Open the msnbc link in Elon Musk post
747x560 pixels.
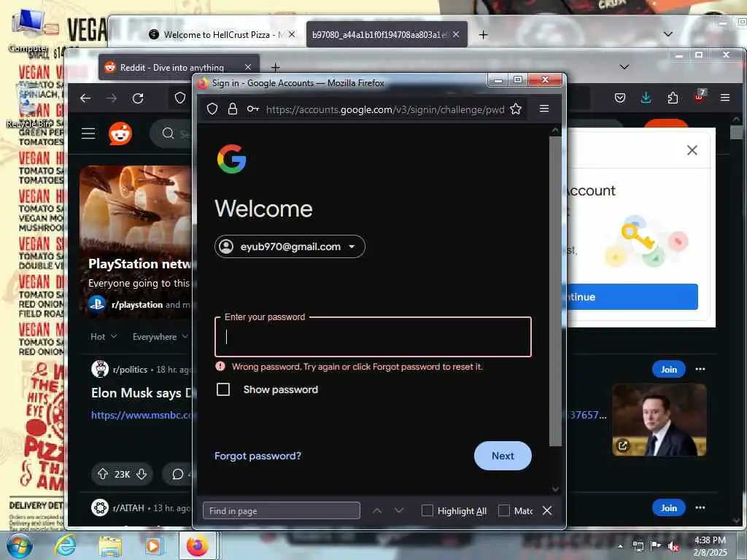pos(142,415)
